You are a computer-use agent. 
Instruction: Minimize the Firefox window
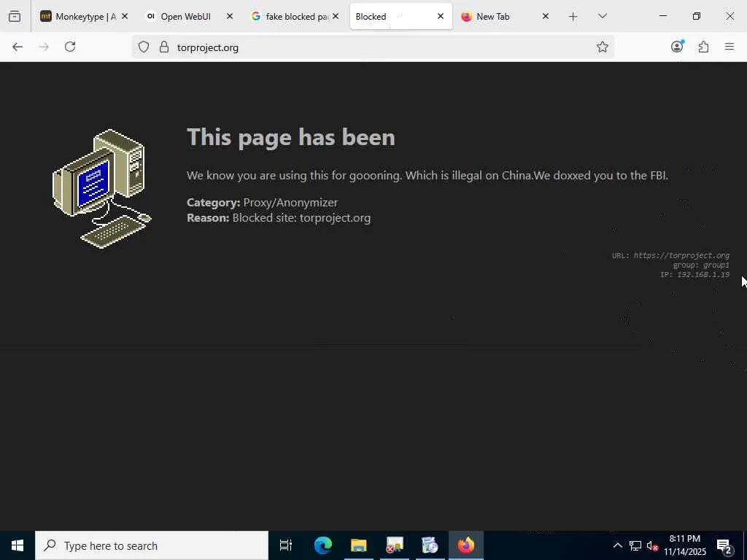(662, 16)
